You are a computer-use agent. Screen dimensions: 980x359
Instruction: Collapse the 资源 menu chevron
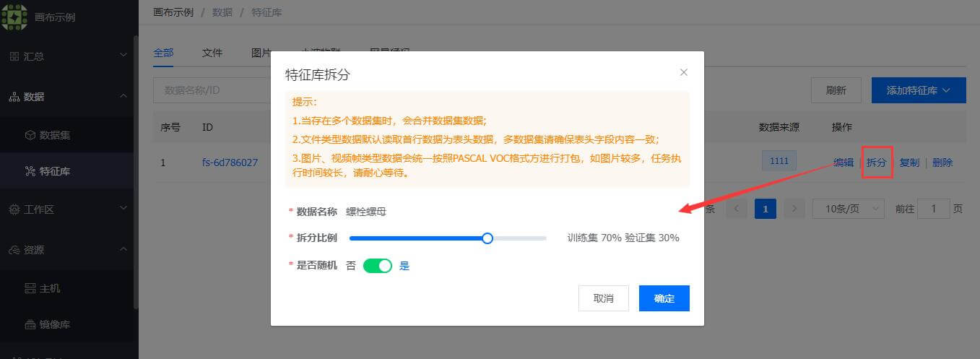click(123, 249)
